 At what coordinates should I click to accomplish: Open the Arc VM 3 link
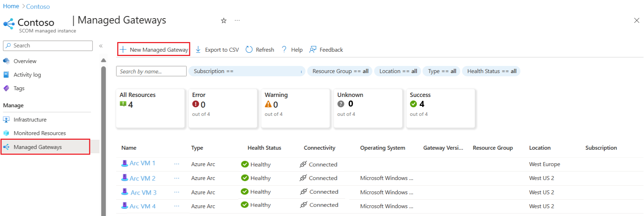click(143, 192)
